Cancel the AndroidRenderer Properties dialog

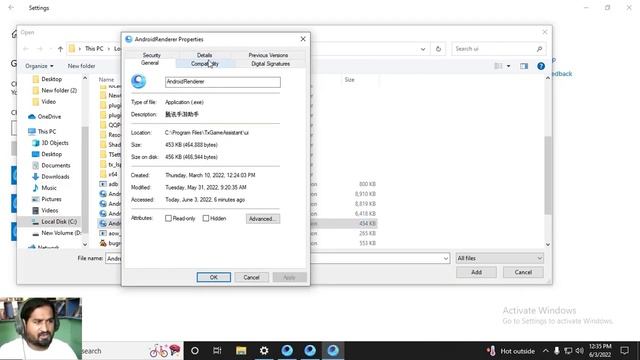point(251,277)
